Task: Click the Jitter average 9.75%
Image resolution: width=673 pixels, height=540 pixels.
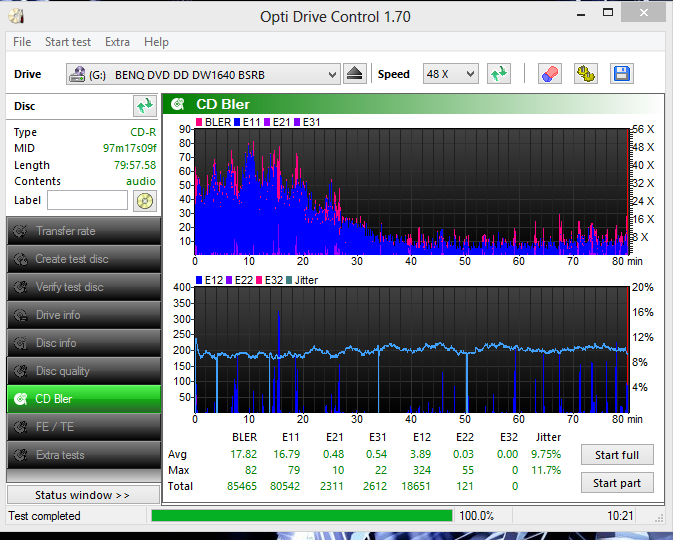Action: [546, 454]
